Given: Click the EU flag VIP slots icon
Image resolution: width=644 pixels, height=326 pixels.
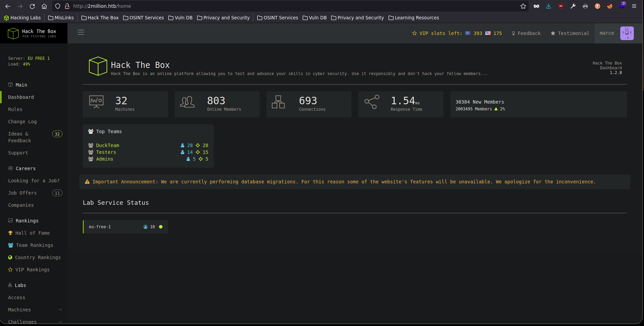Looking at the screenshot, I should (468, 33).
